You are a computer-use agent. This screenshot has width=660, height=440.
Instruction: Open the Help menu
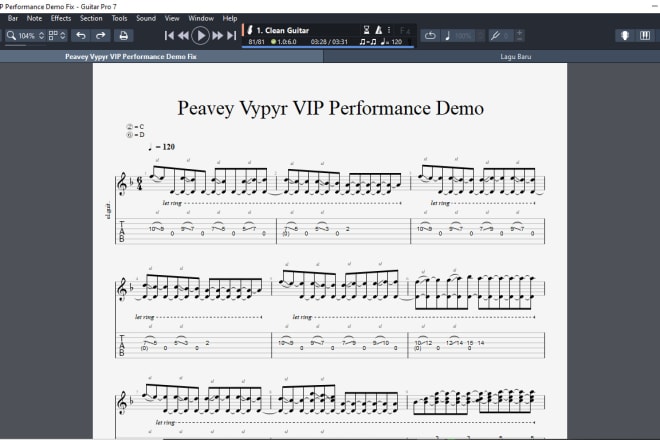click(229, 18)
